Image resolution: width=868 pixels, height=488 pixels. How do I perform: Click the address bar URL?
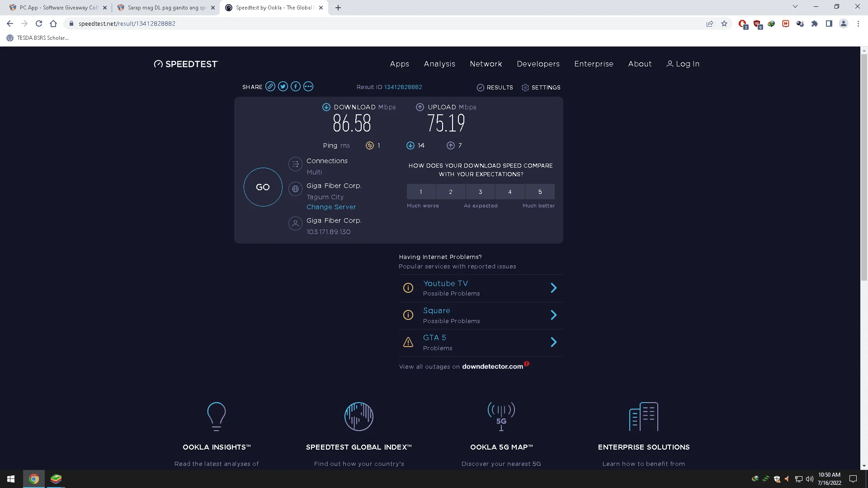(127, 23)
